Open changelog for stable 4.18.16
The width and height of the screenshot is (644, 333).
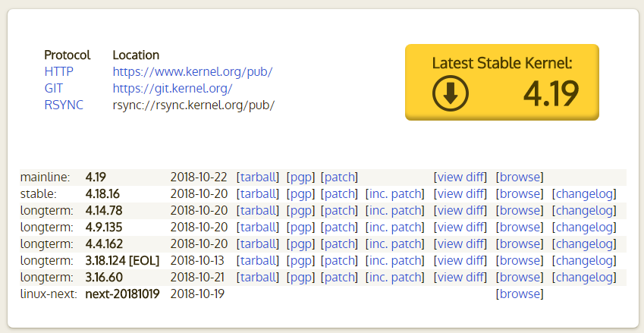point(584,193)
